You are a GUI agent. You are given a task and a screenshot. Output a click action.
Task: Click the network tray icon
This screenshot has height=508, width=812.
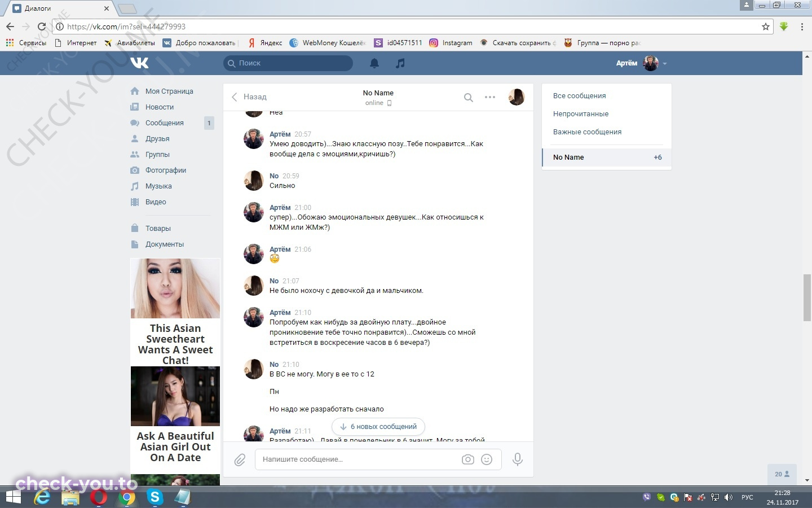tap(715, 497)
